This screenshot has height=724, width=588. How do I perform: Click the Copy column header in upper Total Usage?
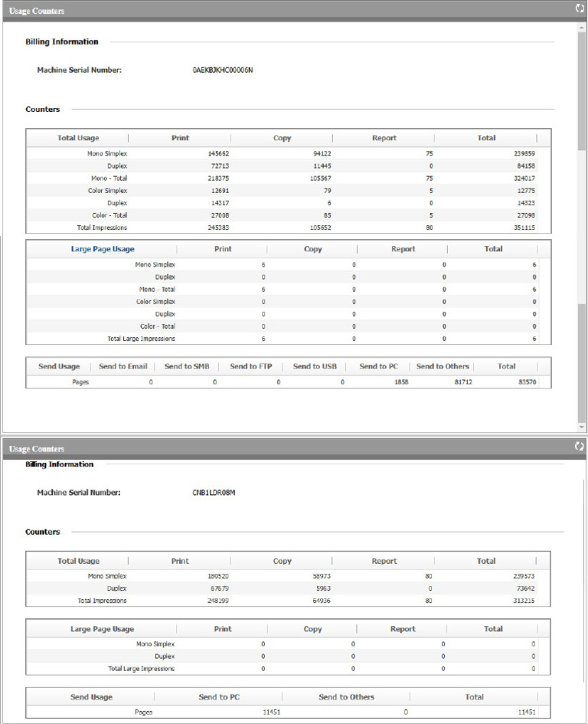282,138
